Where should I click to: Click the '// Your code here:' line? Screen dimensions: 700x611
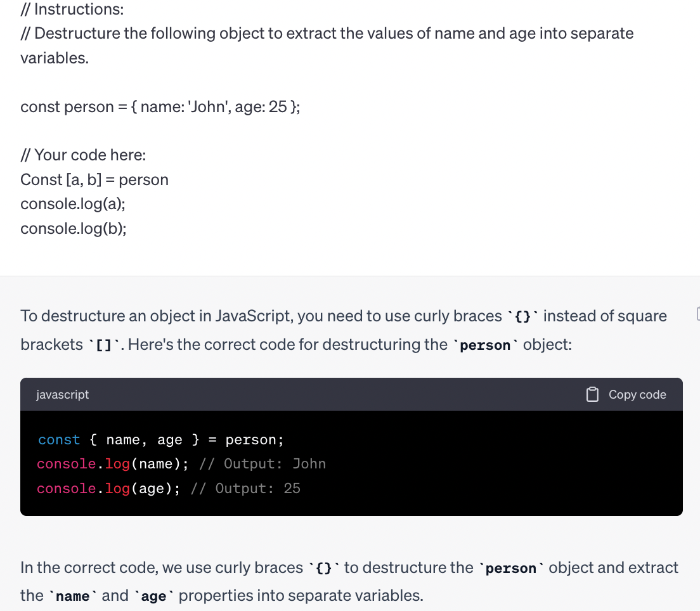84,155
